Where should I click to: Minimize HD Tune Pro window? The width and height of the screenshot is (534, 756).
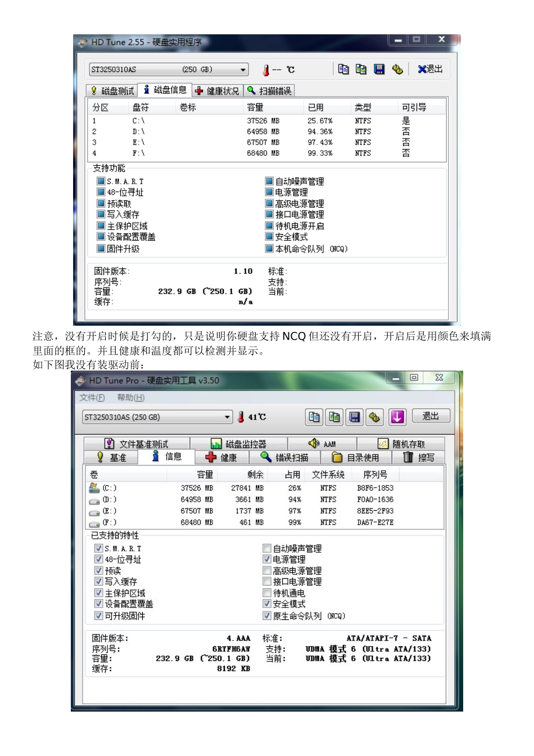click(396, 378)
